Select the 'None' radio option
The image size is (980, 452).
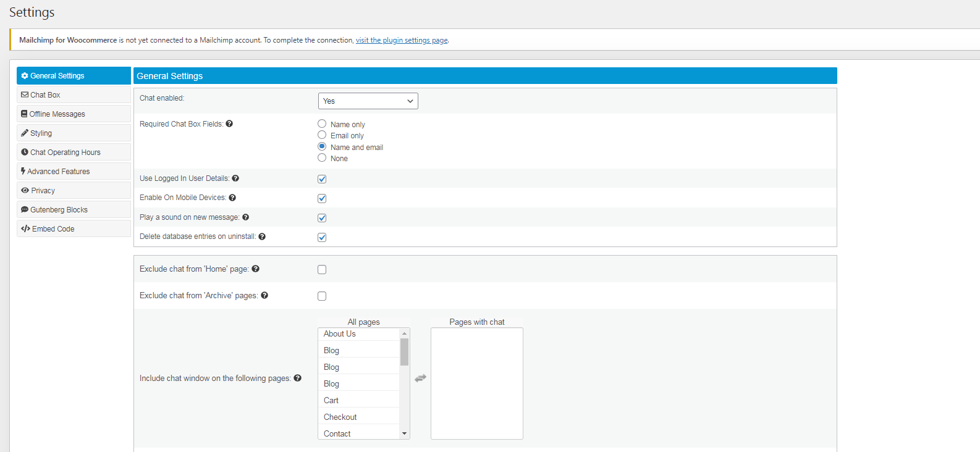click(322, 158)
